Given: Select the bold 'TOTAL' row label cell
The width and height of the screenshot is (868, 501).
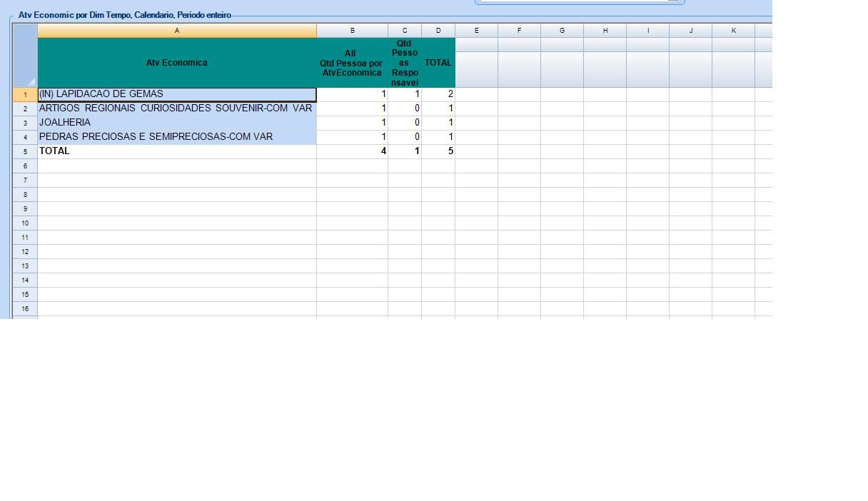Looking at the screenshot, I should click(x=177, y=151).
